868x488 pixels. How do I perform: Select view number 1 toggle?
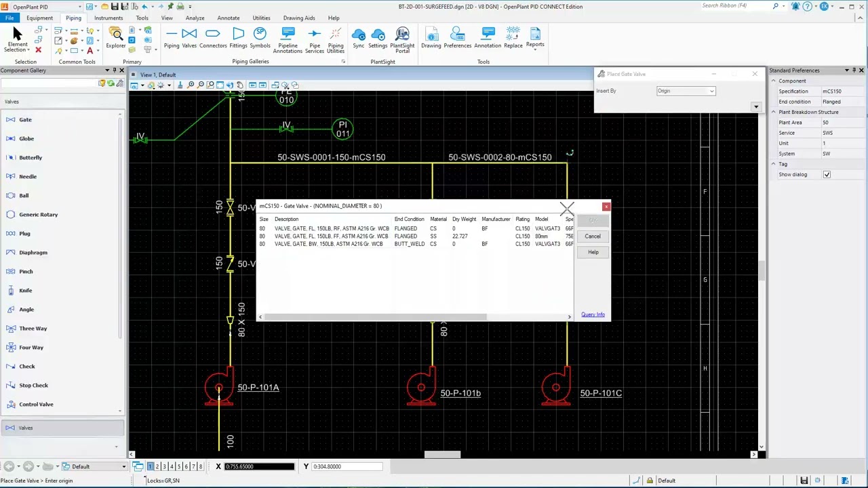pos(150,466)
